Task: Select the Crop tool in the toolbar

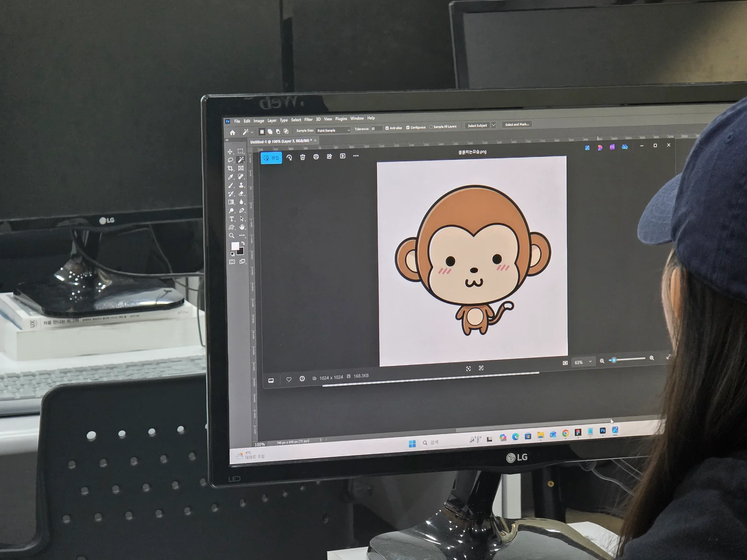Action: point(230,168)
